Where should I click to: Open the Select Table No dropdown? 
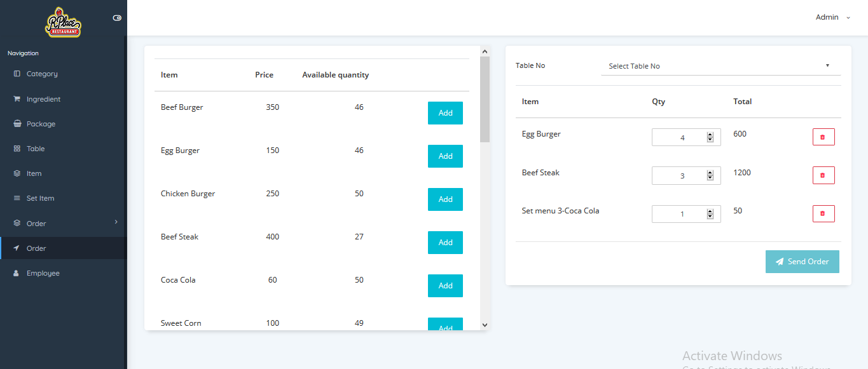point(720,66)
